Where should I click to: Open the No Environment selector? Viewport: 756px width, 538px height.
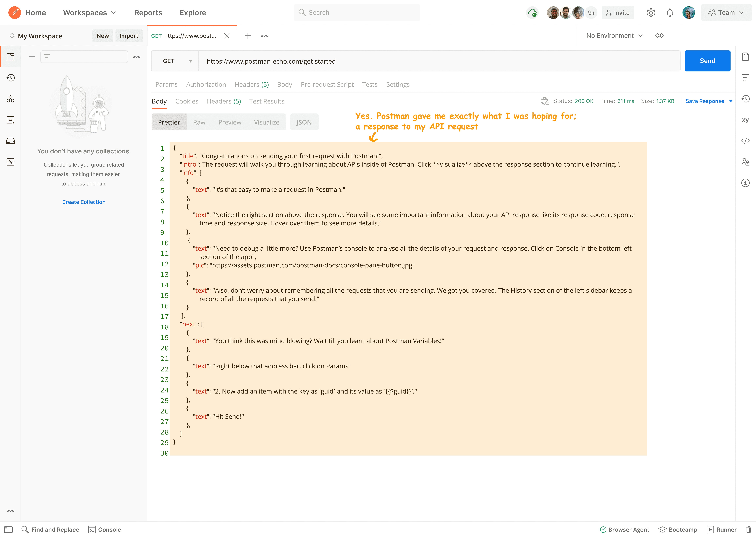[x=614, y=36]
